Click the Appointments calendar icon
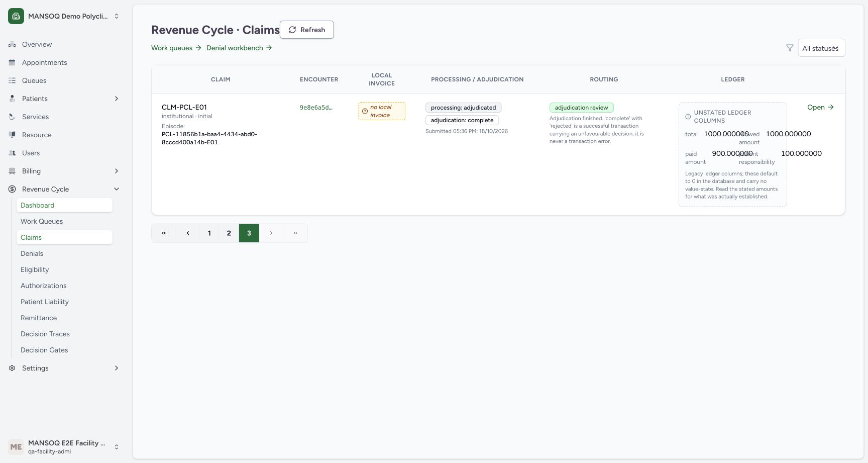 [x=12, y=62]
